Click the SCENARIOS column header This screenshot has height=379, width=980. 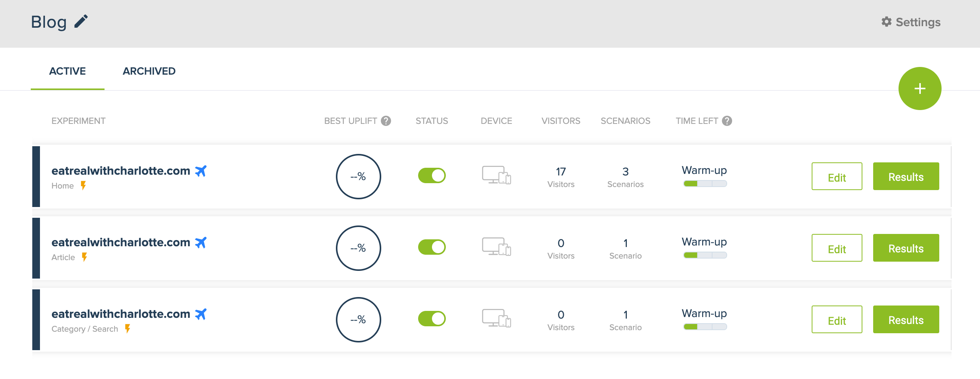(625, 121)
